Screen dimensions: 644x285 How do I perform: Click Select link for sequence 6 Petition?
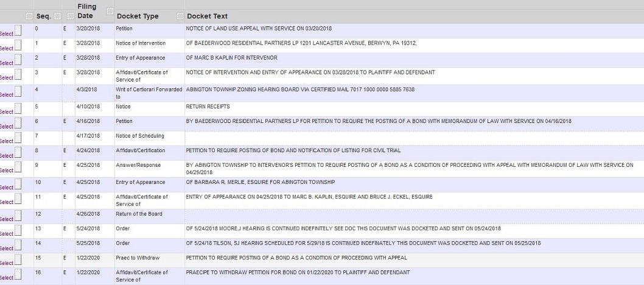click(6, 127)
